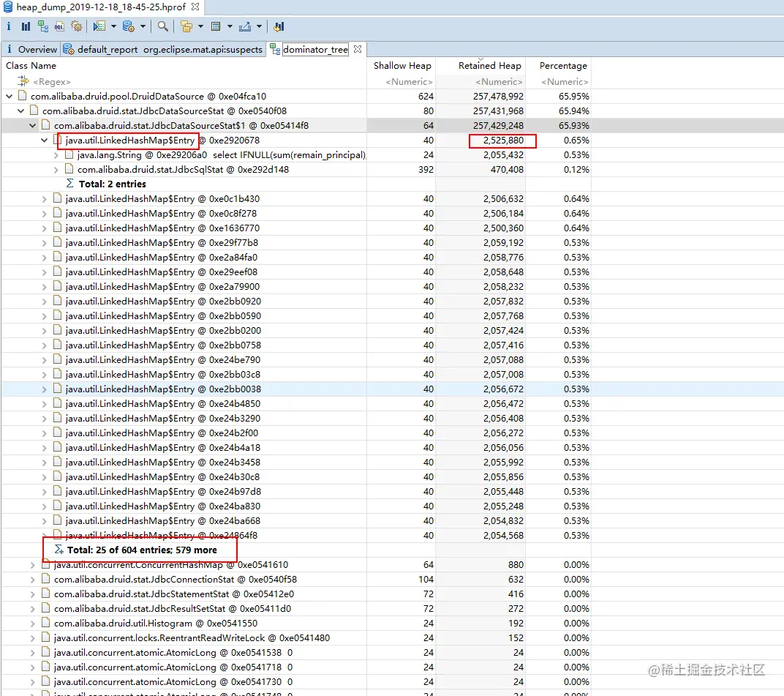Open Export dropdown arrow
Image resolution: width=784 pixels, height=696 pixels.
tap(259, 26)
